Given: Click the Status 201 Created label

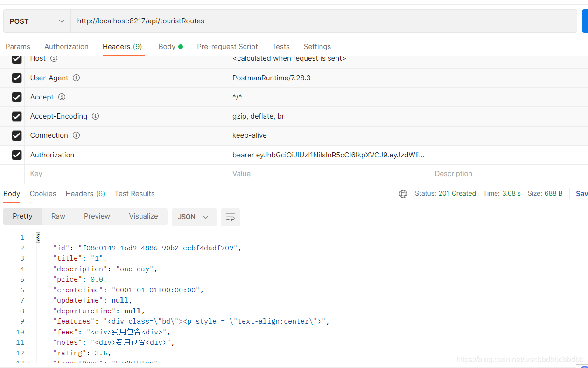Looking at the screenshot, I should click(445, 193).
